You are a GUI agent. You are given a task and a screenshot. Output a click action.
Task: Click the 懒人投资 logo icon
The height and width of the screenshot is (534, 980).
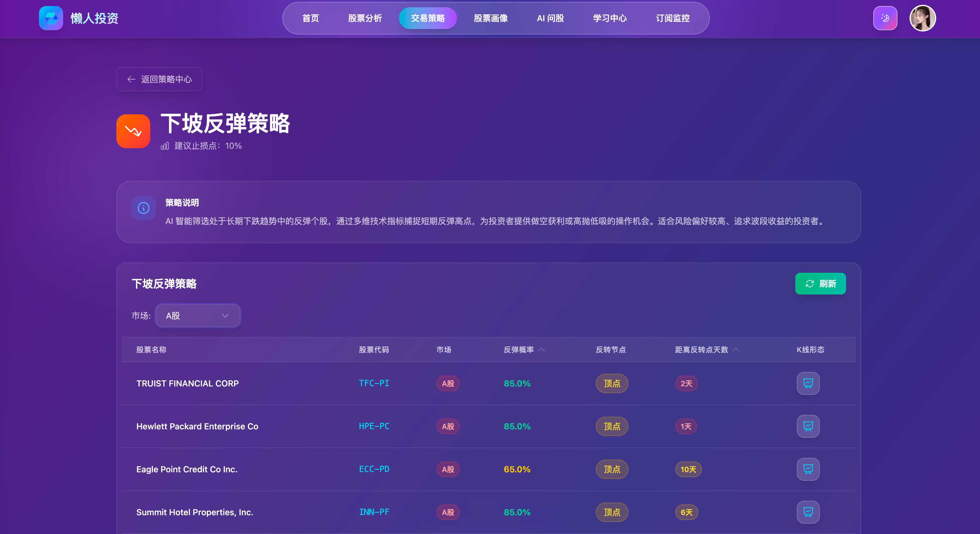point(51,18)
